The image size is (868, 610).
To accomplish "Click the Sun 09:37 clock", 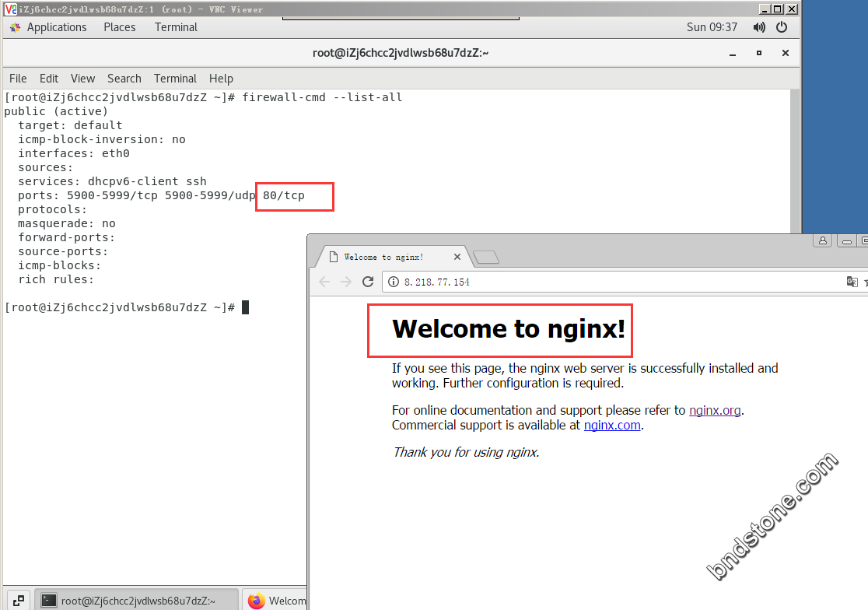I will click(712, 27).
